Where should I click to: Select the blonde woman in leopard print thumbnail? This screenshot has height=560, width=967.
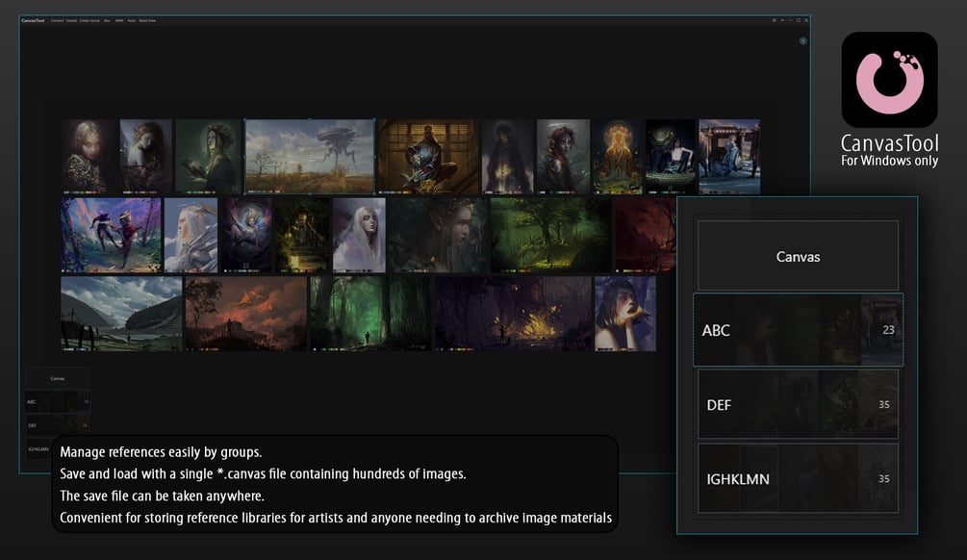[89, 157]
